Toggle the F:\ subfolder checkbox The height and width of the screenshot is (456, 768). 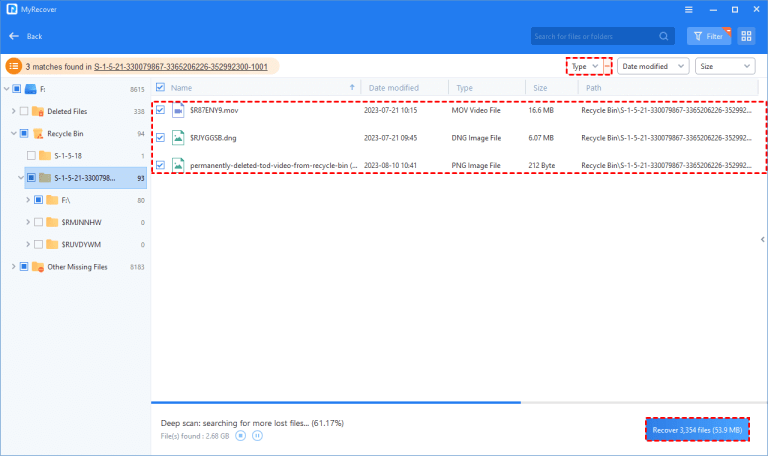(38, 200)
